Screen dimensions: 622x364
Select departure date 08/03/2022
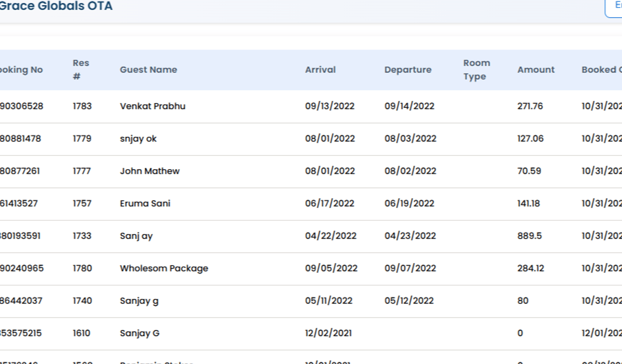point(410,139)
